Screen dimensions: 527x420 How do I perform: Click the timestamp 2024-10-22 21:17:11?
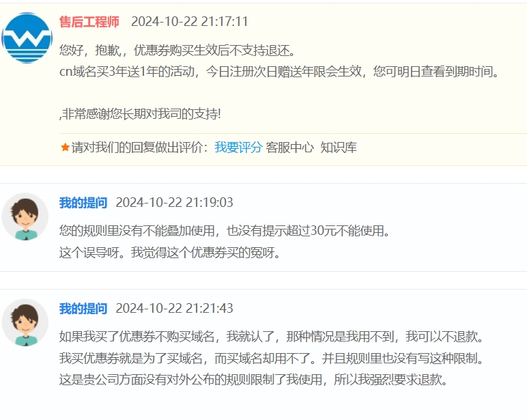point(189,22)
